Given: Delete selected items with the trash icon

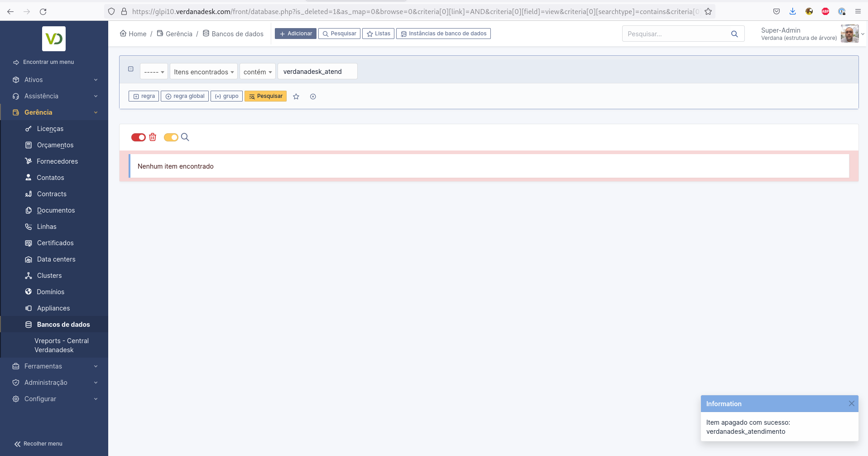Looking at the screenshot, I should tap(153, 137).
